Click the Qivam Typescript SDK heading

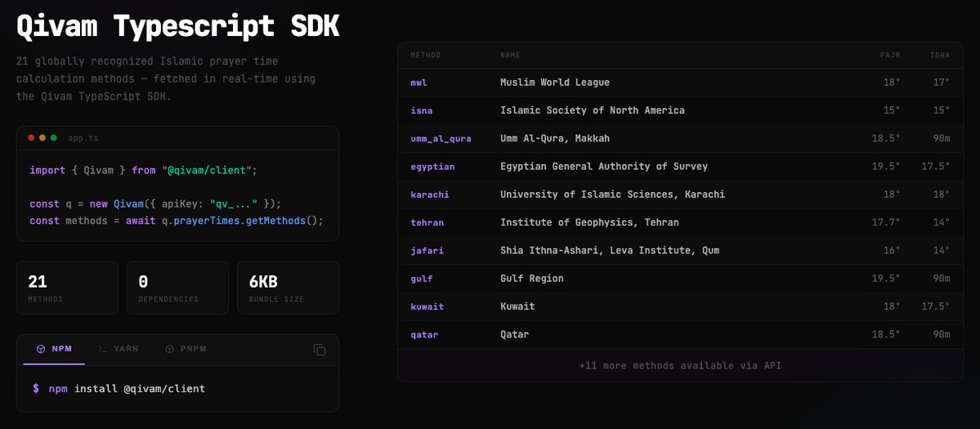[177, 26]
